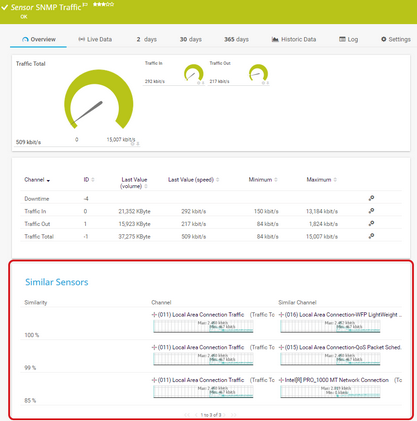
Task: Open gear icon under the Traffic In gauge
Action: (199, 83)
